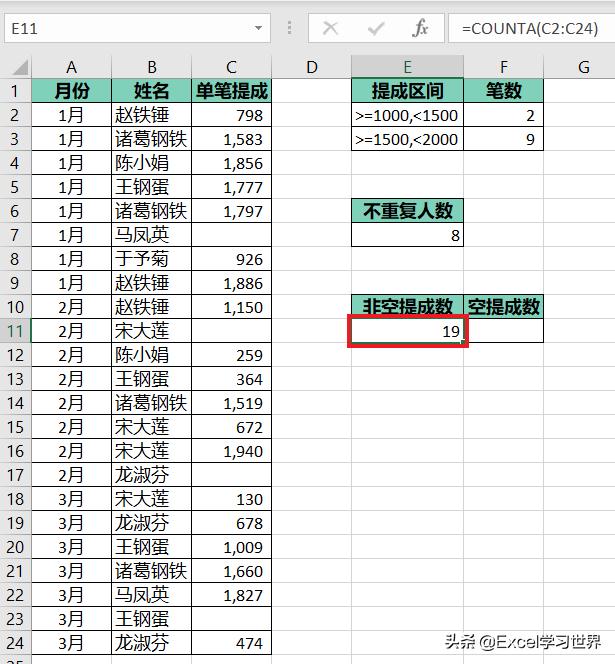Select row 17 header

pyautogui.click(x=15, y=475)
